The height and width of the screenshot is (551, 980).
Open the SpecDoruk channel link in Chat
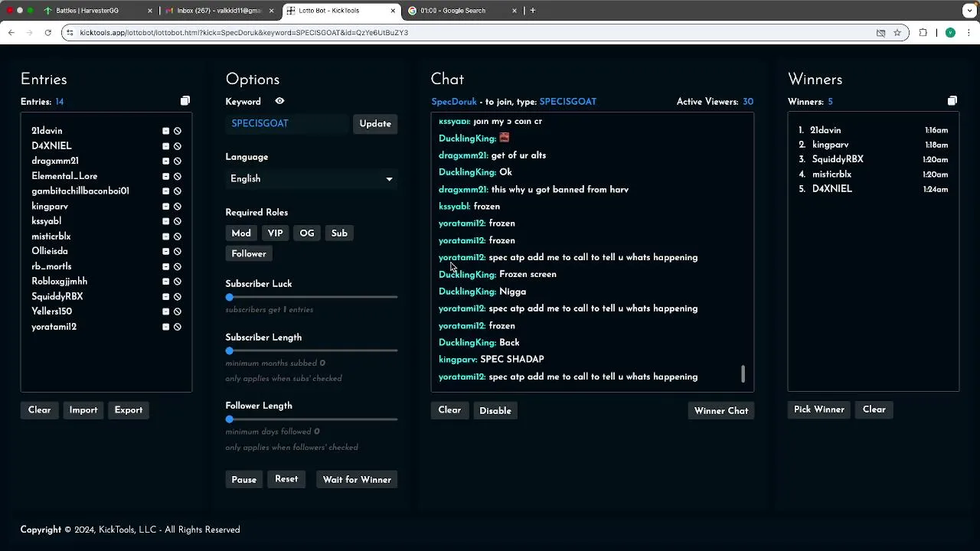click(x=454, y=102)
